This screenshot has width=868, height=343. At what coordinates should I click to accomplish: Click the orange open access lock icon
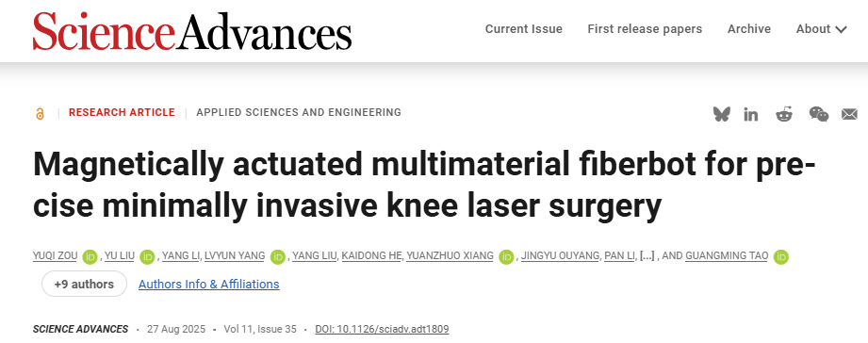[40, 114]
